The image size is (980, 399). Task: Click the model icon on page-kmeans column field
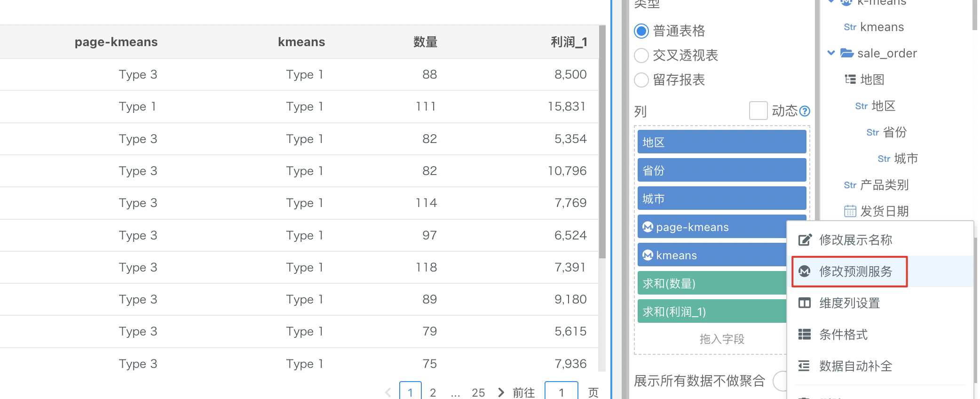[x=648, y=227]
